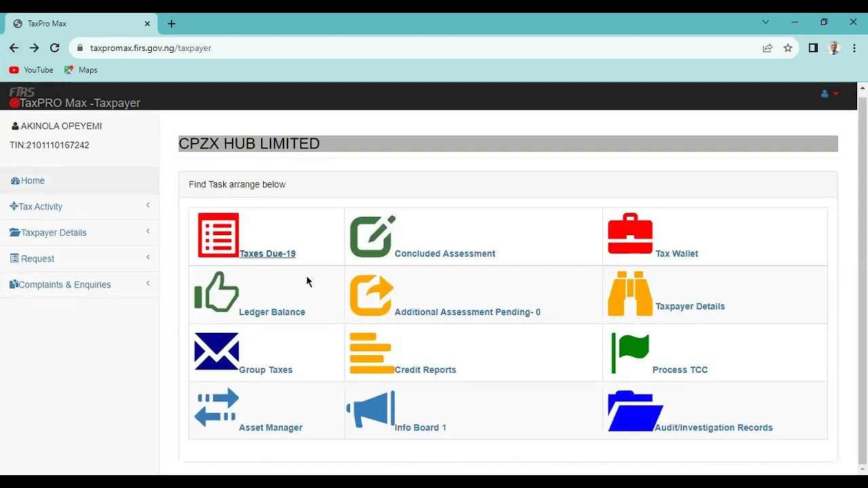
Task: Open the red Tax Wallet briefcase icon
Action: coord(630,234)
